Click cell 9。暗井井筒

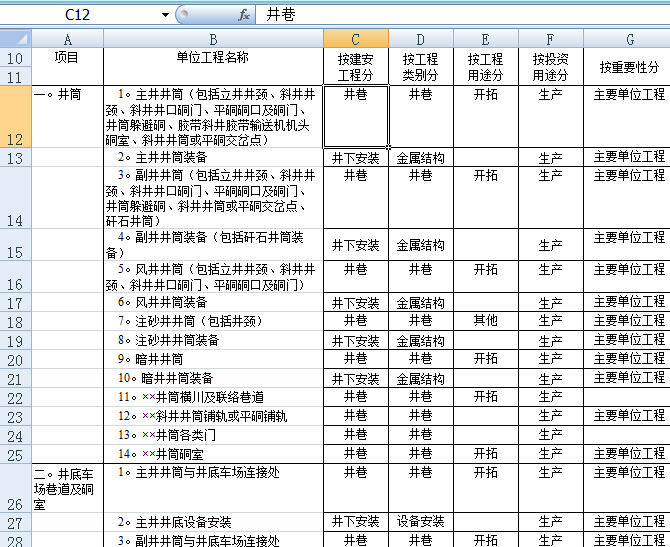[x=213, y=360]
